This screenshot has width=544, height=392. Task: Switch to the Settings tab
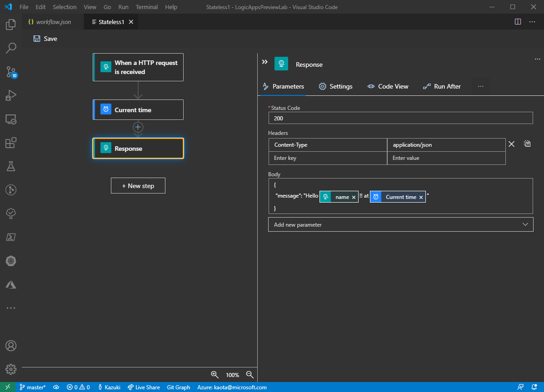[x=335, y=86]
